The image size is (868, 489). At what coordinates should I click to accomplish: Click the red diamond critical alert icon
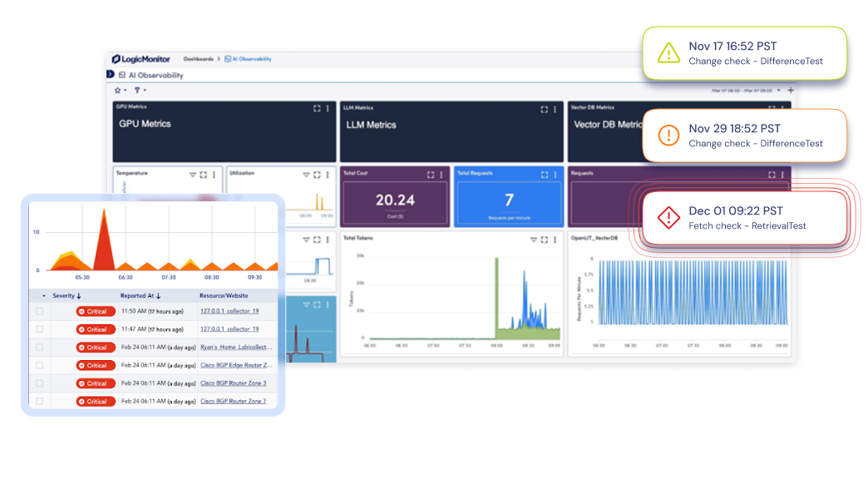[x=668, y=218]
